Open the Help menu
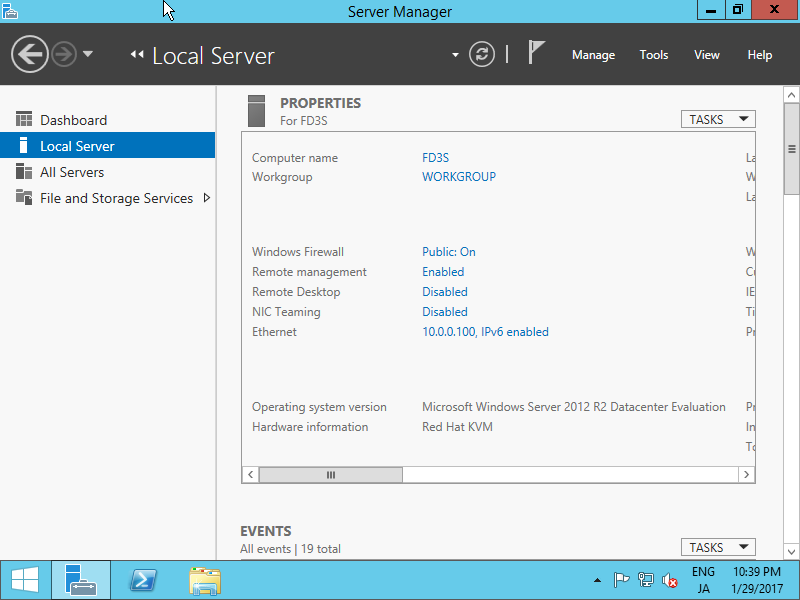Screen dimensions: 800x600 click(760, 55)
